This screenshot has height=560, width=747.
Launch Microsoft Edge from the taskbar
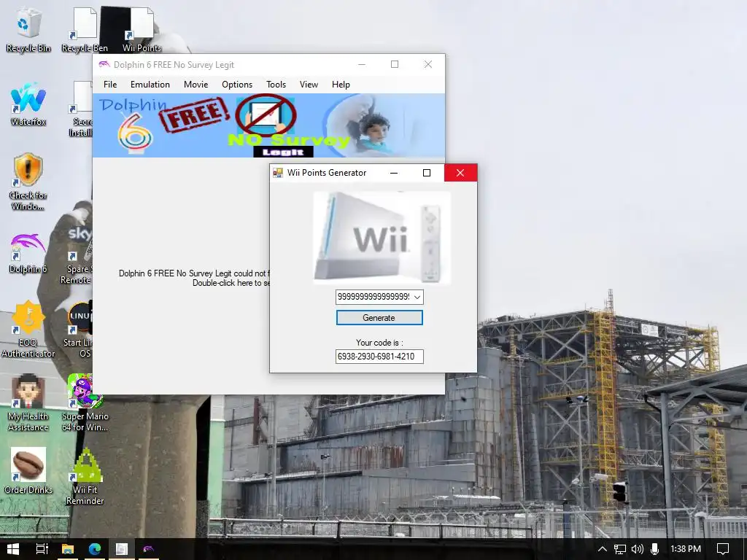click(x=94, y=549)
